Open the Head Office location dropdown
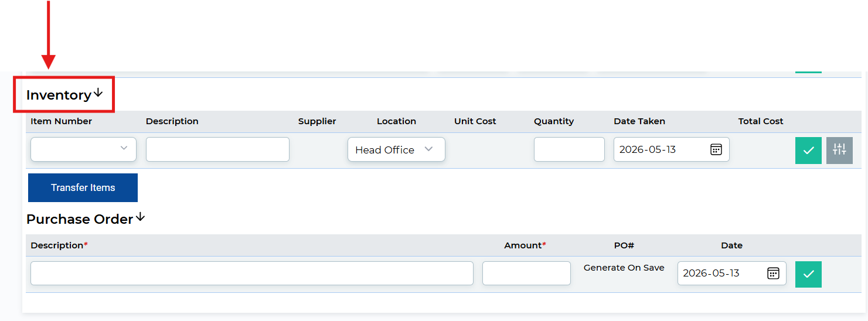 click(x=396, y=149)
